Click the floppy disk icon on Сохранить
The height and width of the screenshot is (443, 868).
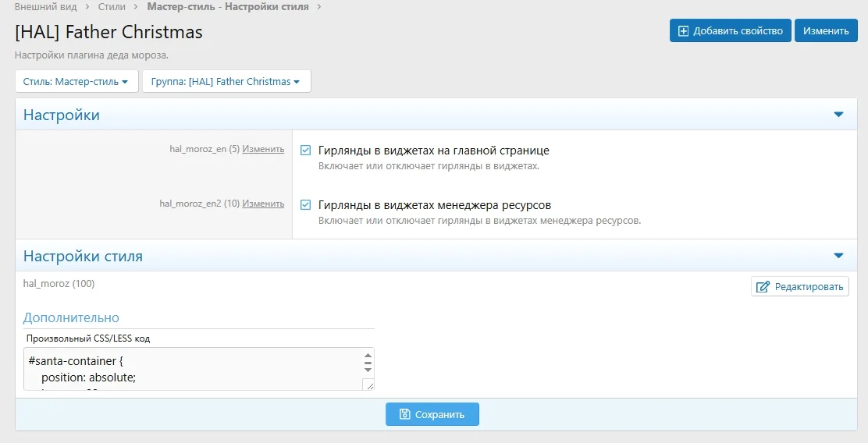(404, 415)
